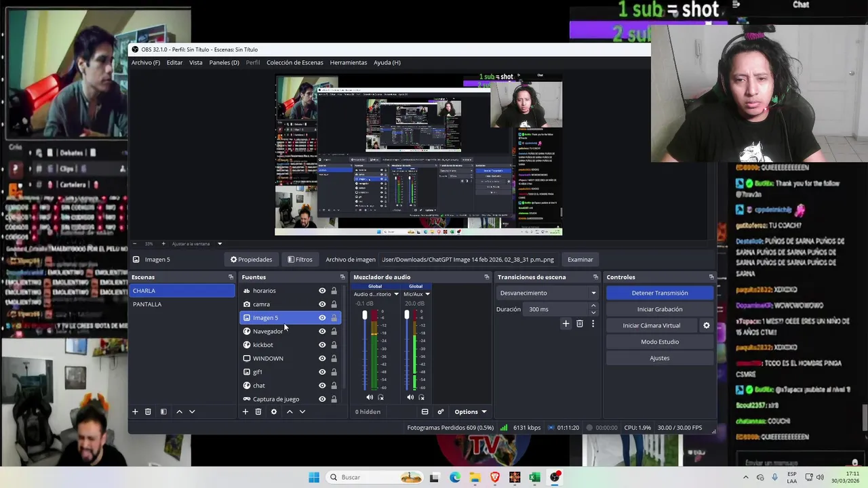
Task: Open the Vista menu
Action: (195, 62)
